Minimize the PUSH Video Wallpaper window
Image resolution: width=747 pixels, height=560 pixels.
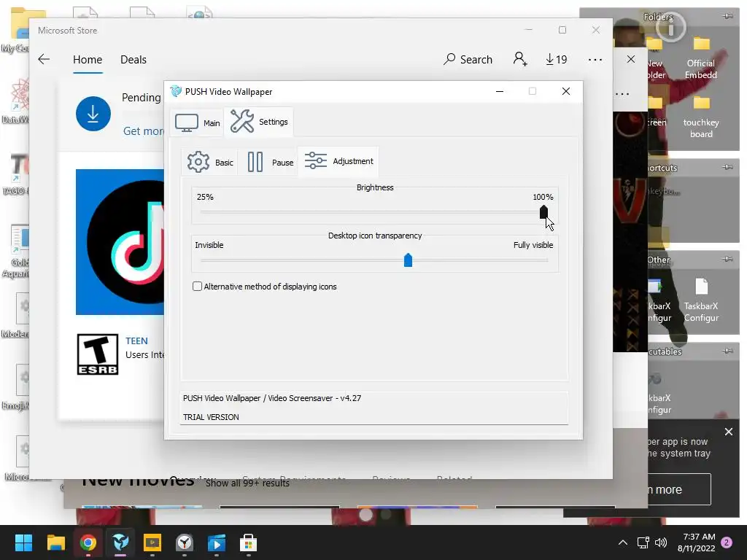(500, 91)
